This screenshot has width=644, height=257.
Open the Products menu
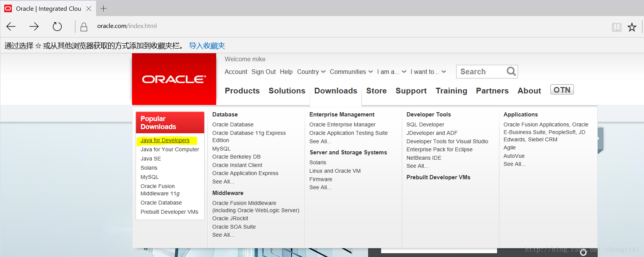coord(242,91)
